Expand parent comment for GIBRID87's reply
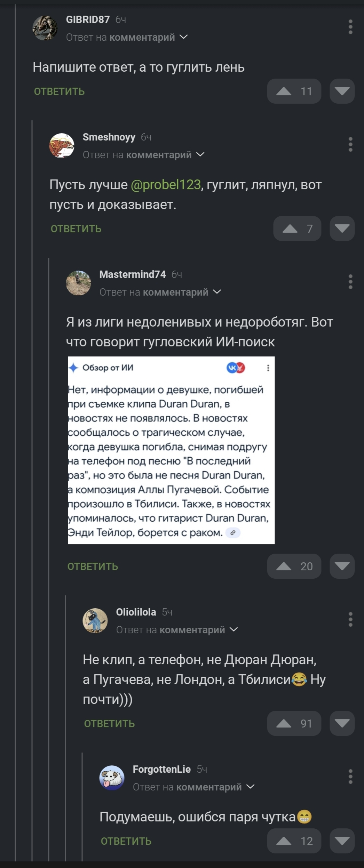Screen dimensions: 364x868 tap(184, 37)
